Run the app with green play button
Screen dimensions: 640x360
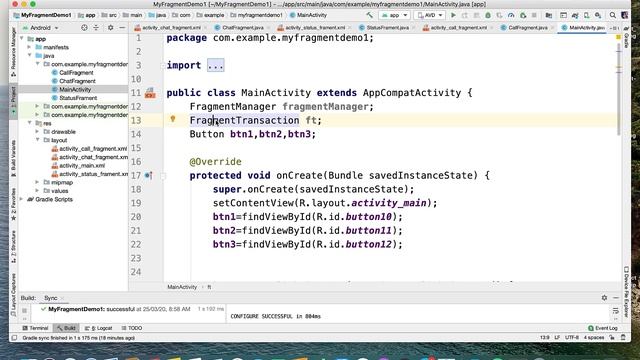point(453,15)
